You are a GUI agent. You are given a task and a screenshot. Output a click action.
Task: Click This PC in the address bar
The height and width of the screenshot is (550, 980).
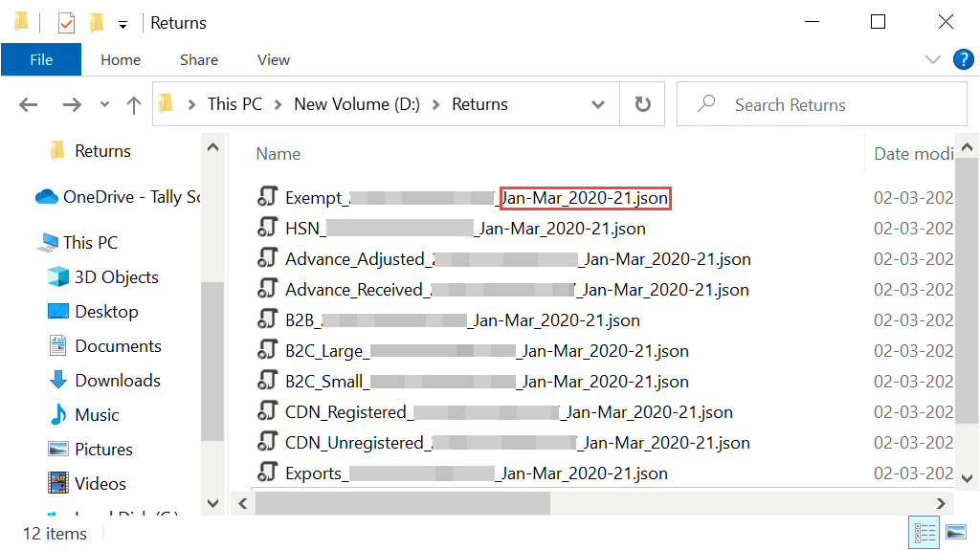tap(235, 104)
